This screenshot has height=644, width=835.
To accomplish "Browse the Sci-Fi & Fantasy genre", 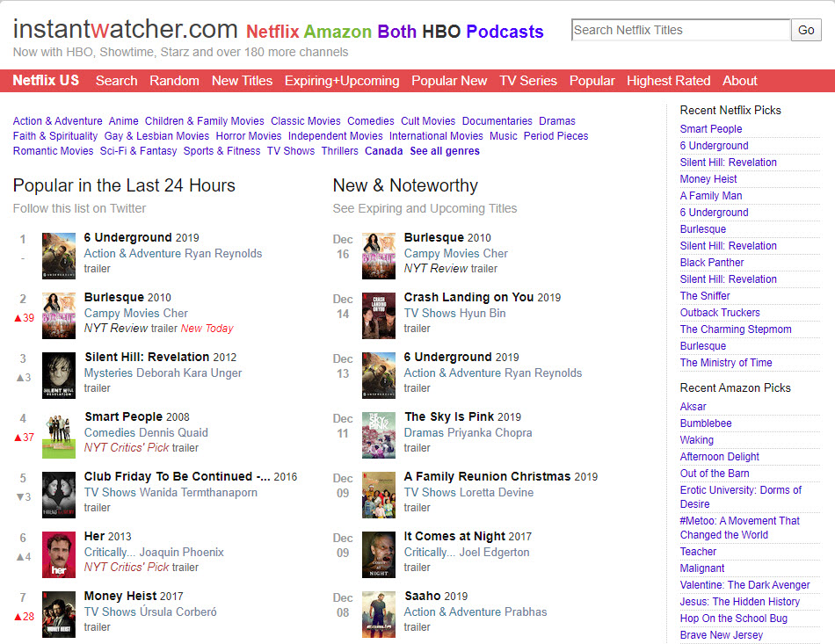I will click(139, 151).
